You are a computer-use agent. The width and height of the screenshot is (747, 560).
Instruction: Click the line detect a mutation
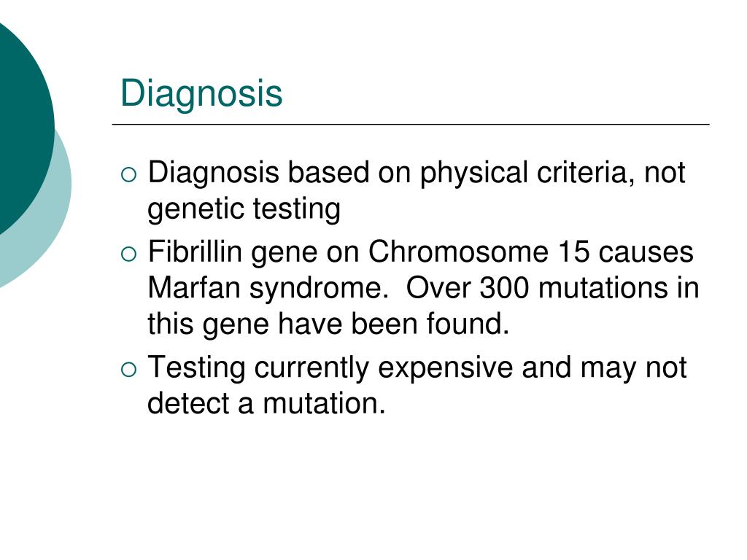tap(266, 403)
